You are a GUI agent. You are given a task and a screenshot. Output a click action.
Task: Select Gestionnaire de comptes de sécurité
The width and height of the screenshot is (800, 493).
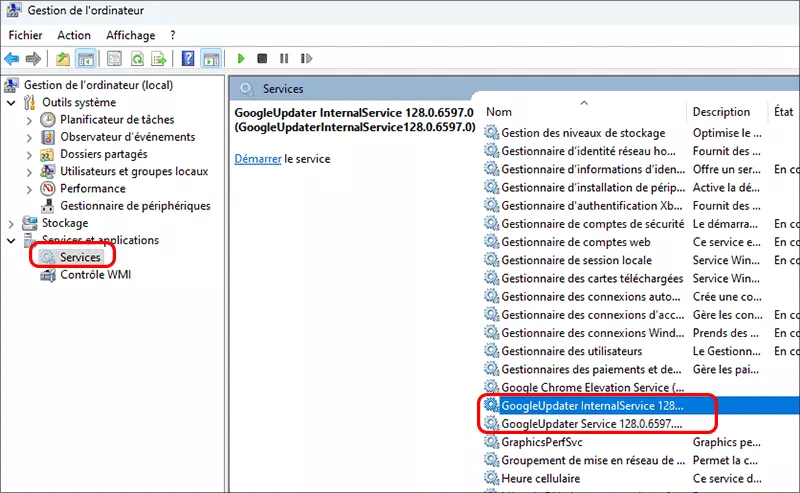(x=592, y=224)
